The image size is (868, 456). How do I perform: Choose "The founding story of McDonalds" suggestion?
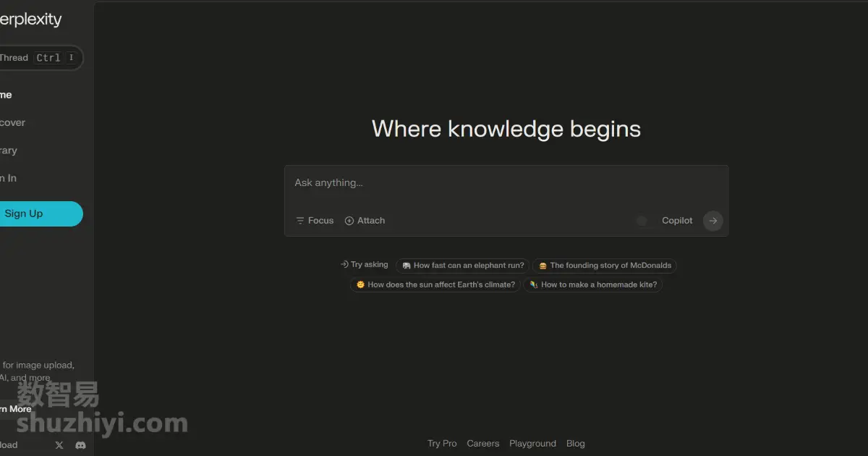[605, 266]
